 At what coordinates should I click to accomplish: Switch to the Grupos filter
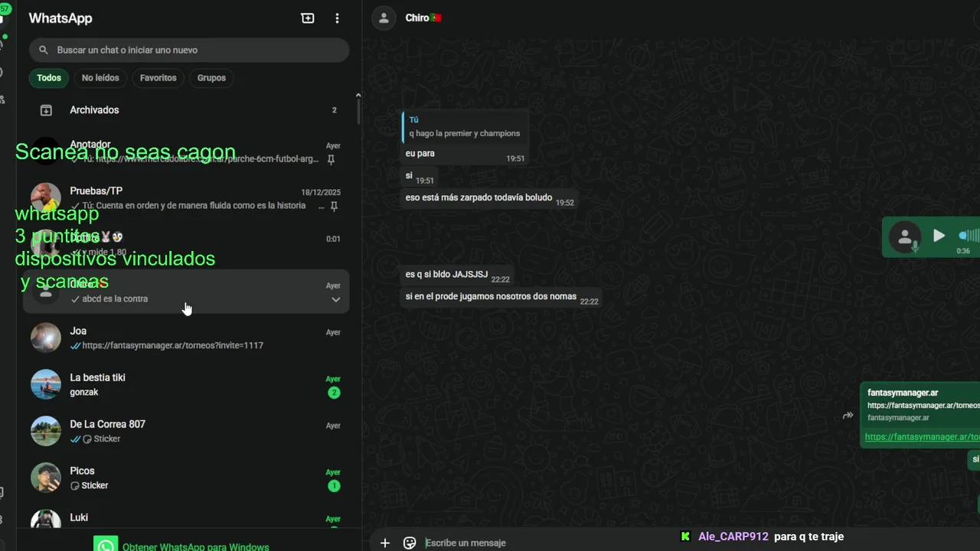pyautogui.click(x=211, y=78)
